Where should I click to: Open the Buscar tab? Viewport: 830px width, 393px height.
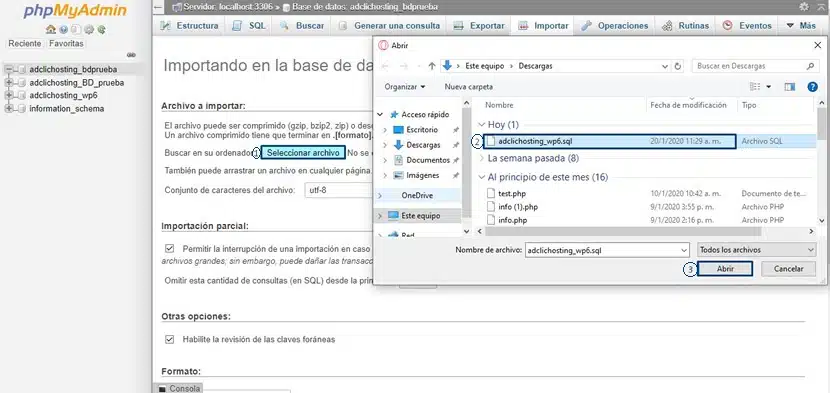pyautogui.click(x=302, y=25)
